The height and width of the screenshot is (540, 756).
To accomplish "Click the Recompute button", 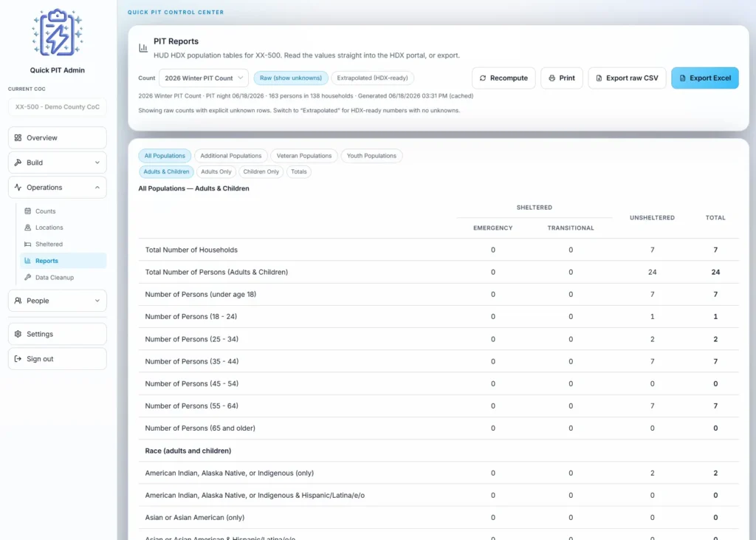I will [x=504, y=78].
